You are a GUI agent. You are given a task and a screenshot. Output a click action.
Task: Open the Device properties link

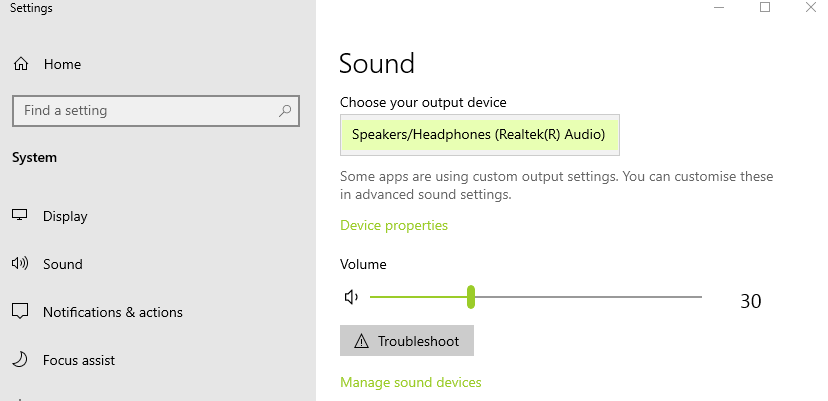click(x=394, y=225)
